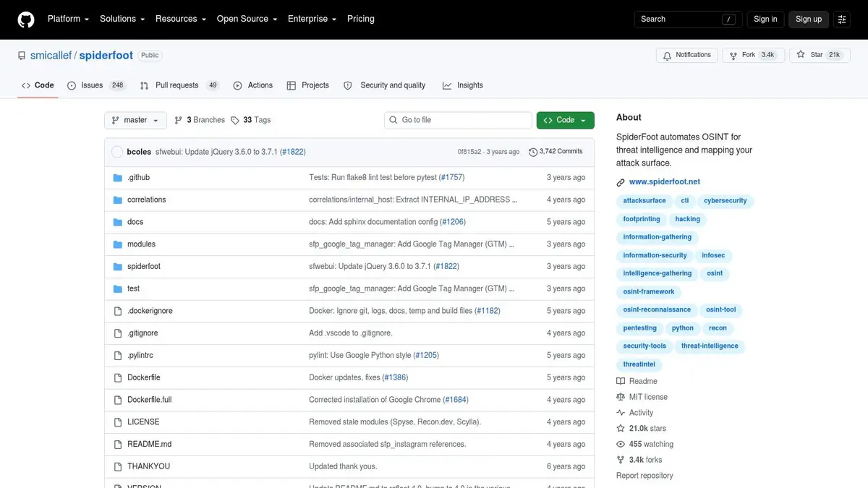This screenshot has width=868, height=488.
Task: Click the Sign in button
Action: tap(765, 20)
